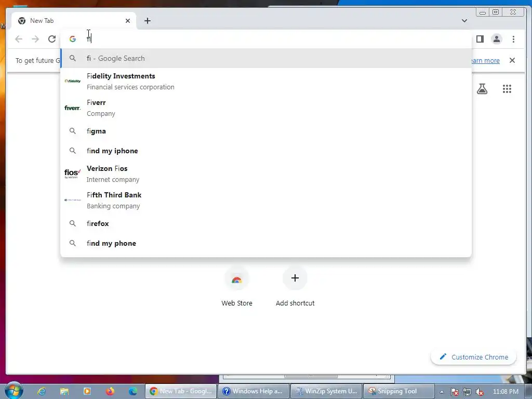
Task: Choose the find my iphone suggestion
Action: click(266, 151)
